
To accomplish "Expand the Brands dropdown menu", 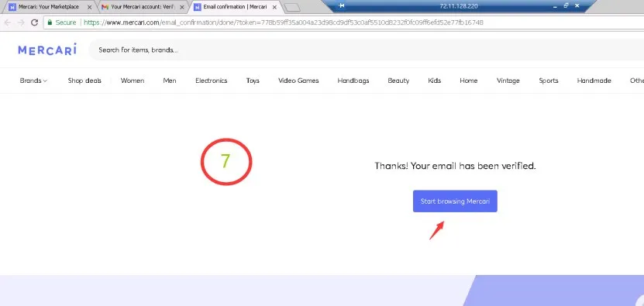I will click(33, 81).
